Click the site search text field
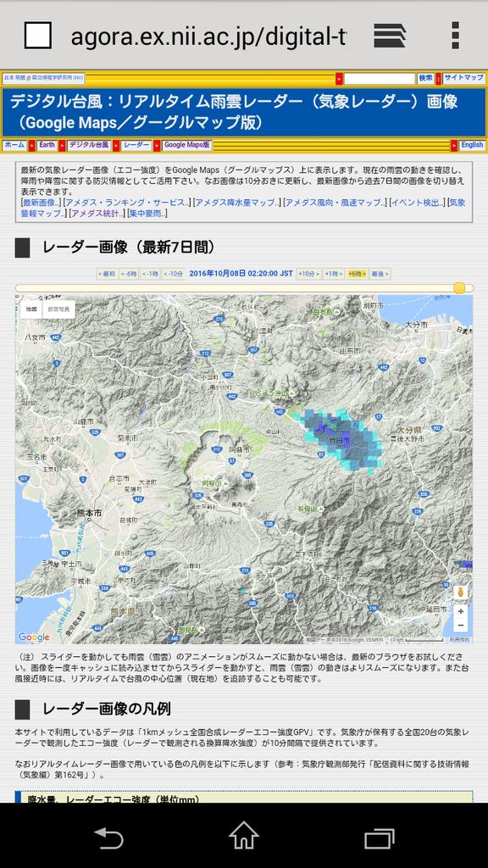The height and width of the screenshot is (868, 488). point(380,79)
